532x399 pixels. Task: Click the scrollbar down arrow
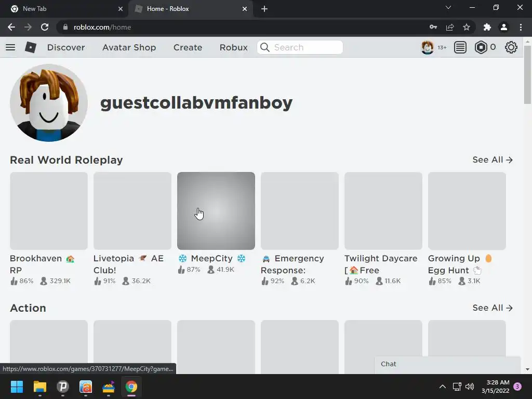pos(527,369)
